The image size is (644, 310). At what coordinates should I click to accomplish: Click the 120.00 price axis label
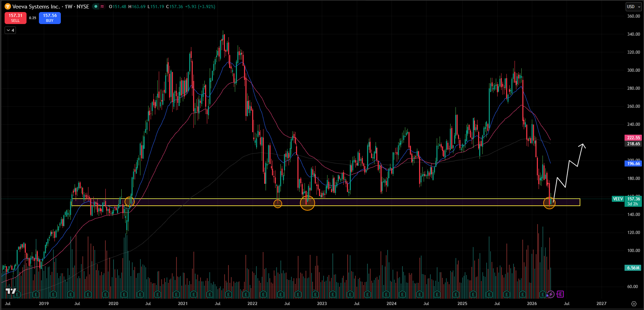[633, 233]
